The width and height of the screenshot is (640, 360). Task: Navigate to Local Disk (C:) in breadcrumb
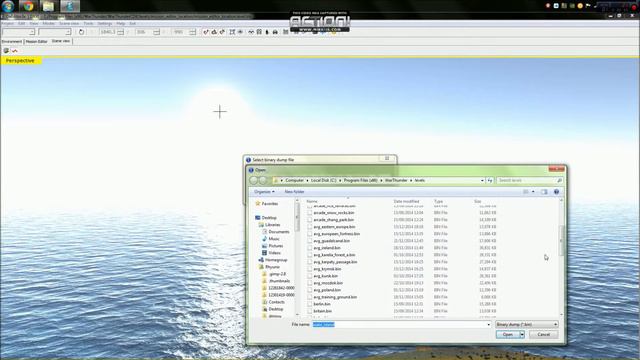coord(324,180)
